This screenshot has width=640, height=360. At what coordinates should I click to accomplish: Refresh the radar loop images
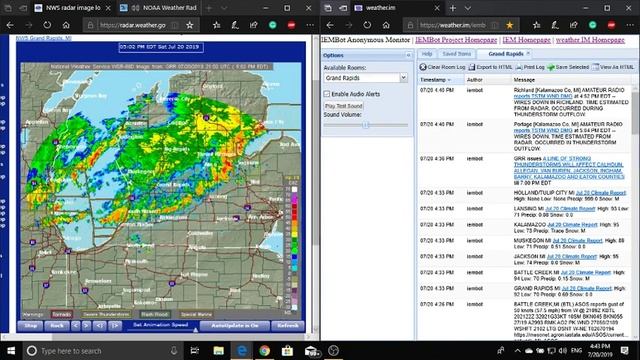pyautogui.click(x=288, y=326)
